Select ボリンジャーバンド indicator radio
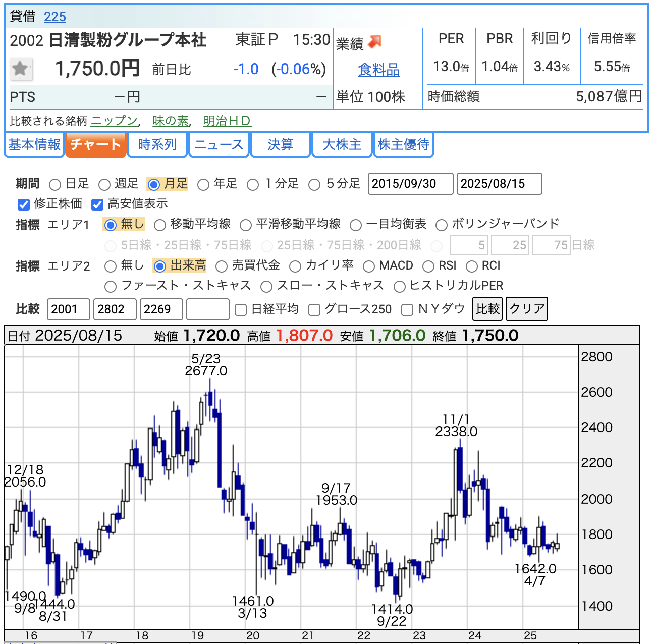654x644 pixels. coord(442,225)
